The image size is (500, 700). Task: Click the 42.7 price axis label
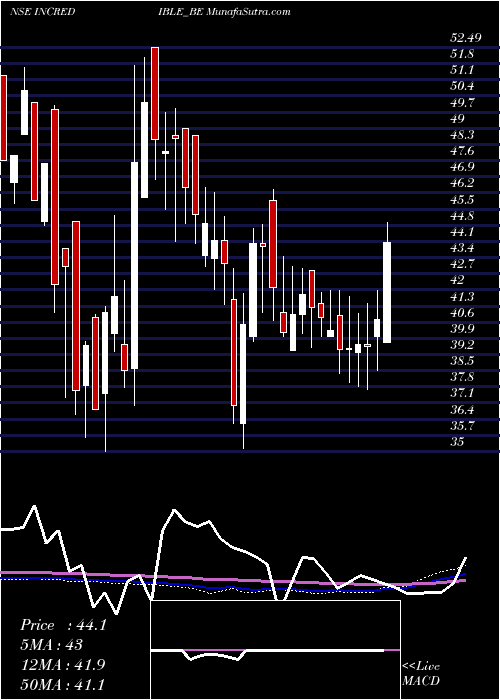[462, 264]
